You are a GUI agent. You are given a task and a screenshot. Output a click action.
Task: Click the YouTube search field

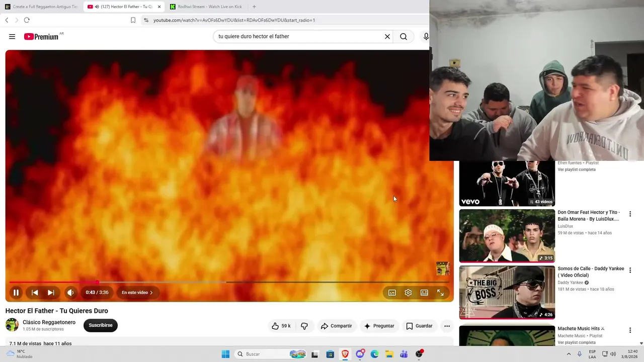pos(299,36)
